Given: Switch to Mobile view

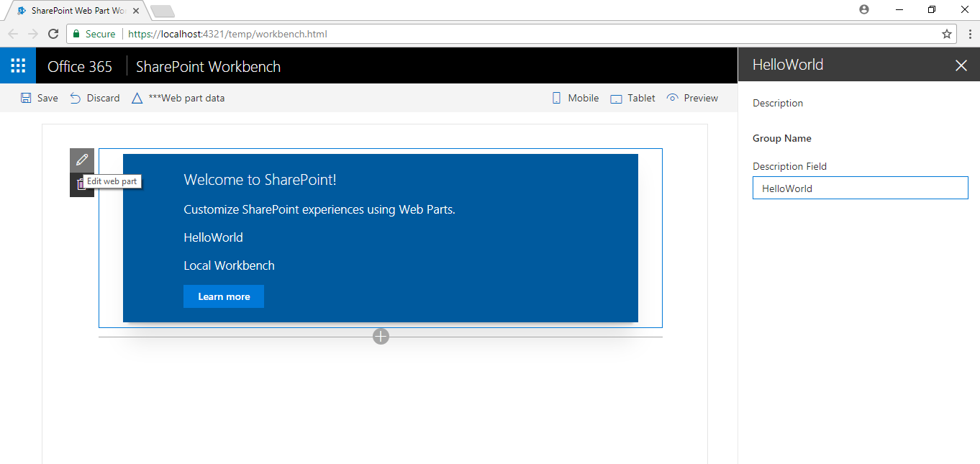Looking at the screenshot, I should click(584, 99).
